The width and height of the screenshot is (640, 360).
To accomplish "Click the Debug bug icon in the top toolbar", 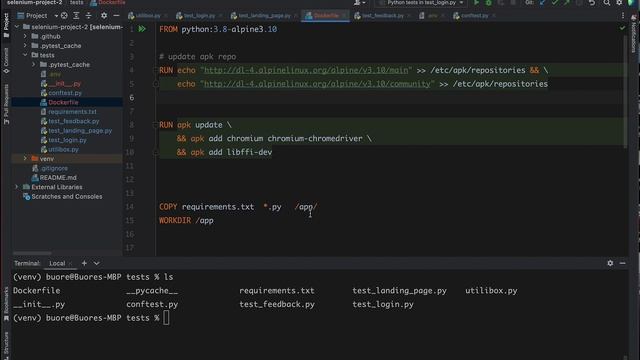I will pos(489,3).
